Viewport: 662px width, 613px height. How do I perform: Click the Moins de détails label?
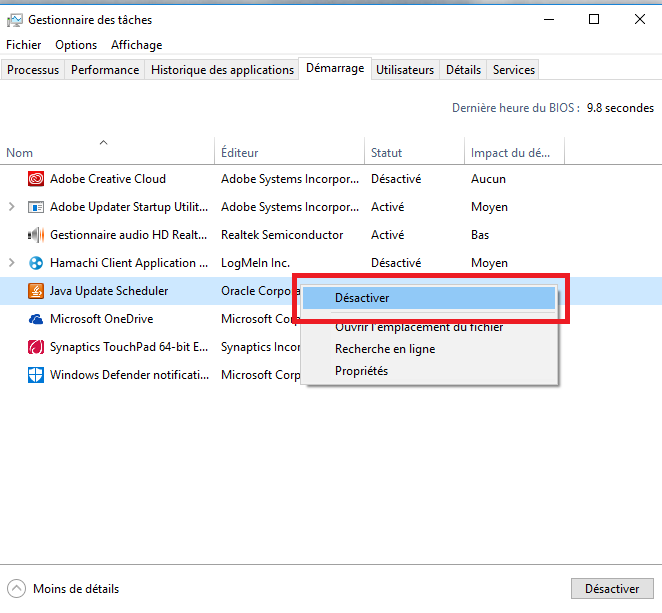[76, 589]
